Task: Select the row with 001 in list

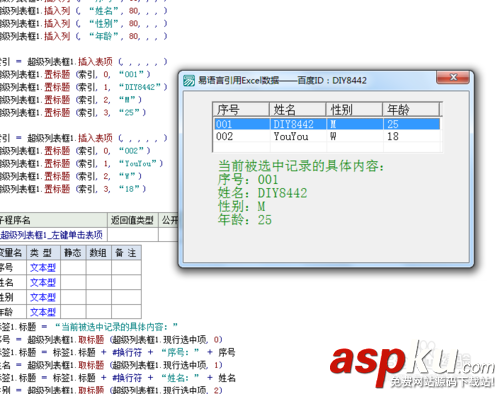Action: click(327, 124)
